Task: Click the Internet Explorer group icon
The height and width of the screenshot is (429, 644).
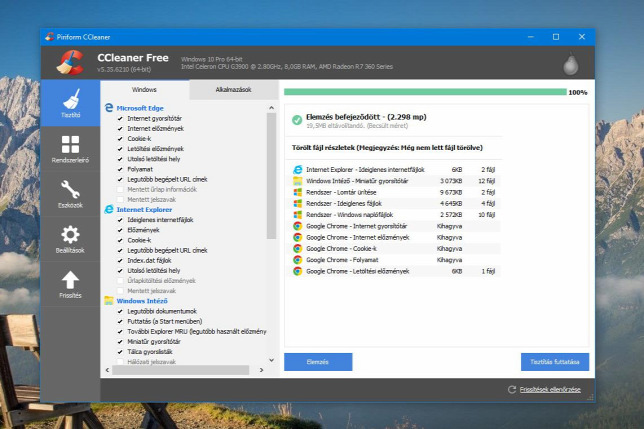Action: point(109,209)
